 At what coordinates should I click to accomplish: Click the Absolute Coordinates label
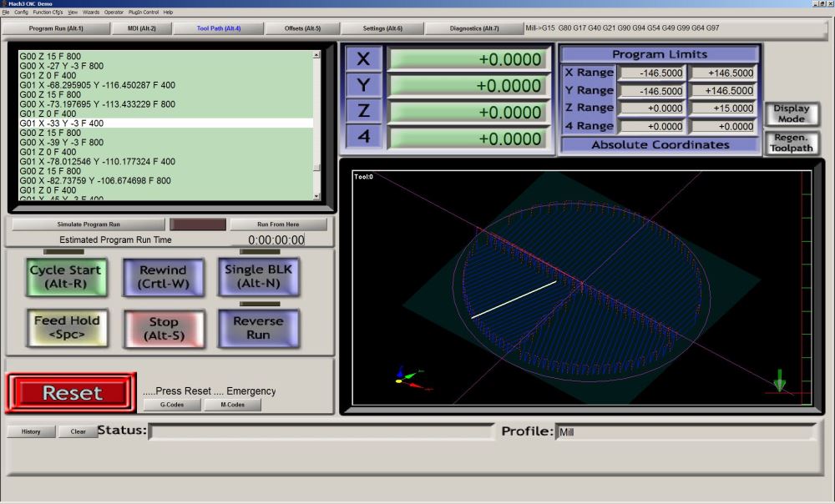[x=660, y=144]
